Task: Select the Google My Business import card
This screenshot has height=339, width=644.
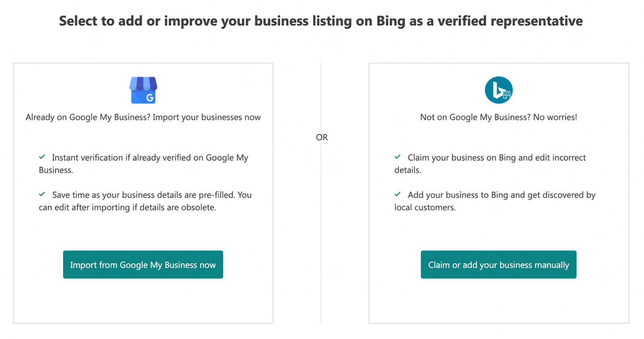Action: [x=143, y=193]
